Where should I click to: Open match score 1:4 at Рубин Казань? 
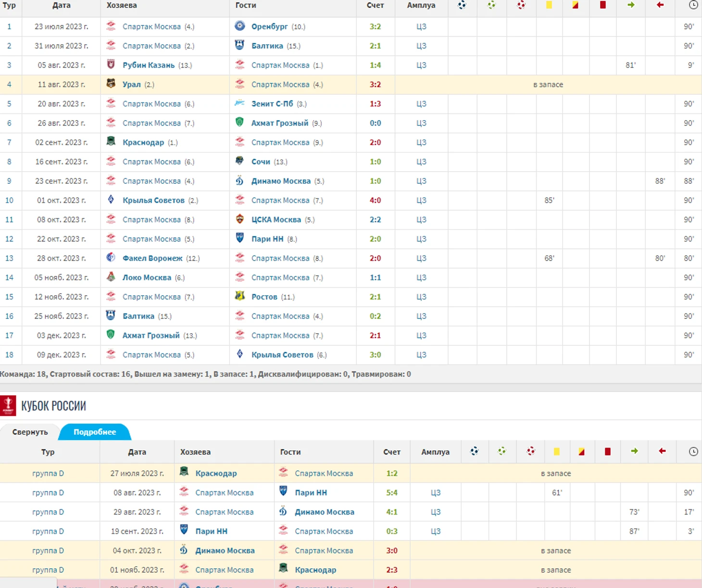(375, 65)
